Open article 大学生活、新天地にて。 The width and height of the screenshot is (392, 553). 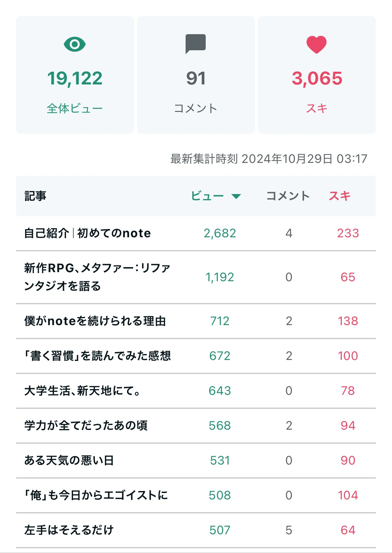click(x=82, y=391)
